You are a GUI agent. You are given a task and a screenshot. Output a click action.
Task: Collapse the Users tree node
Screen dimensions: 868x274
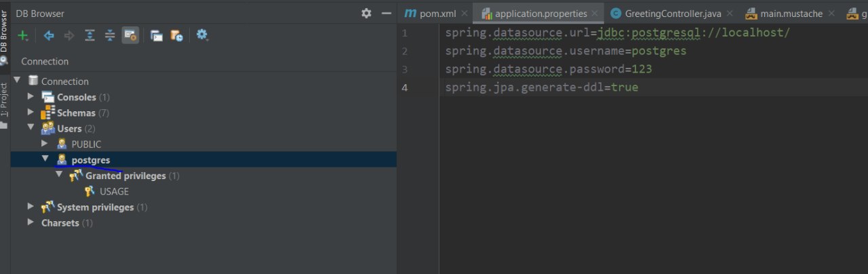pos(31,128)
